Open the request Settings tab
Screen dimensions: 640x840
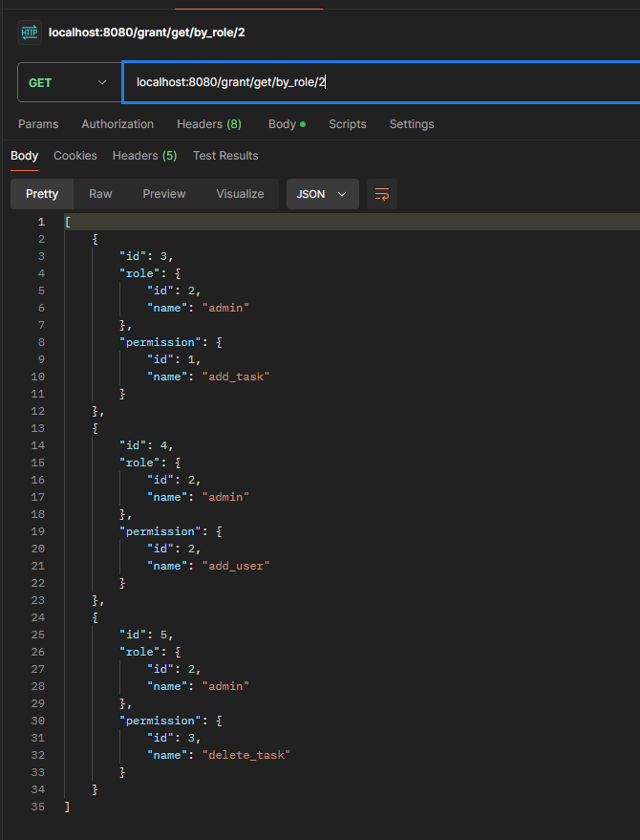coord(412,124)
